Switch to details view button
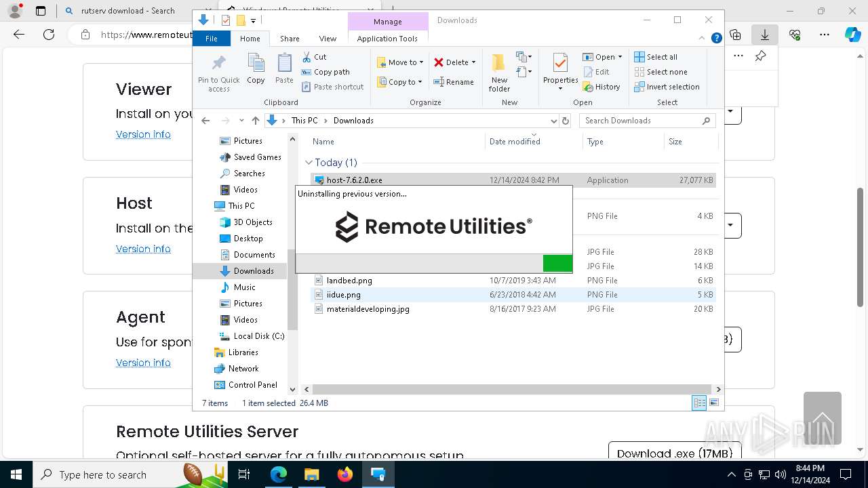 click(699, 403)
